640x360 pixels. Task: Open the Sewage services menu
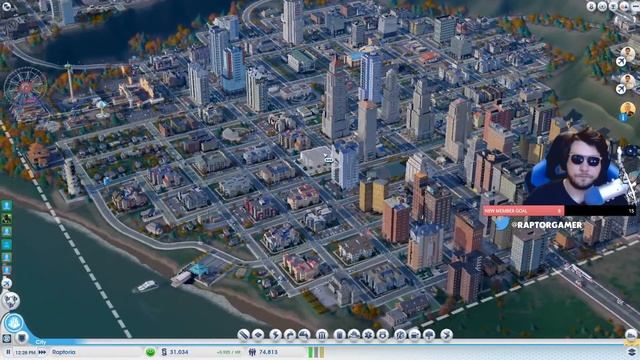pyautogui.click(x=304, y=335)
